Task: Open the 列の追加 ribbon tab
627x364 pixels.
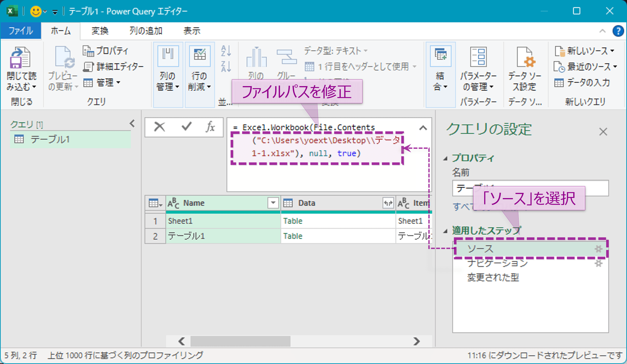Action: [x=146, y=31]
